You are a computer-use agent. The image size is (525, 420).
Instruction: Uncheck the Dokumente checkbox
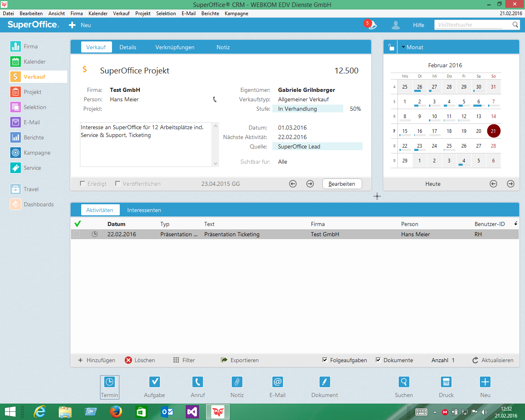point(378,360)
